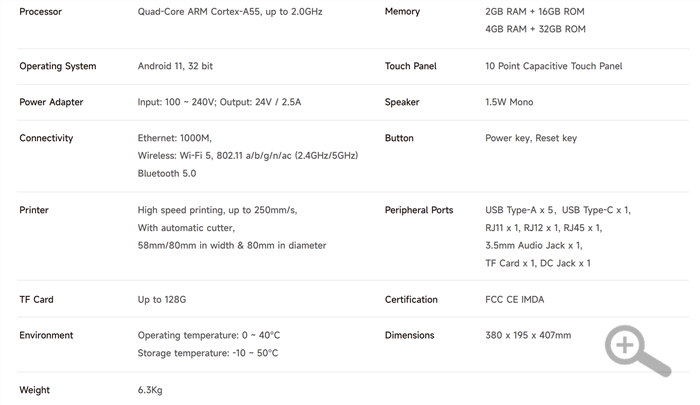The width and height of the screenshot is (700, 405).
Task: Click the FCC CE IMDA certification value
Action: [514, 300]
